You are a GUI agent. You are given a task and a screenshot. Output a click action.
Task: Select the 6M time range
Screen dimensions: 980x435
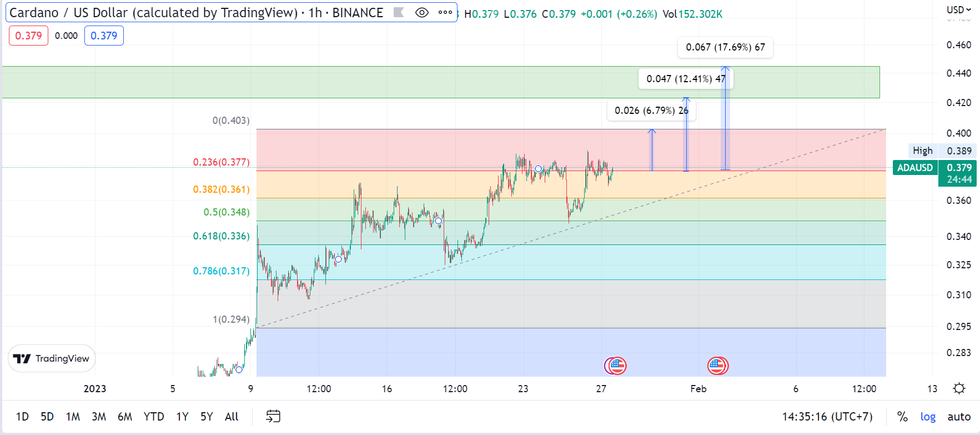tap(125, 417)
